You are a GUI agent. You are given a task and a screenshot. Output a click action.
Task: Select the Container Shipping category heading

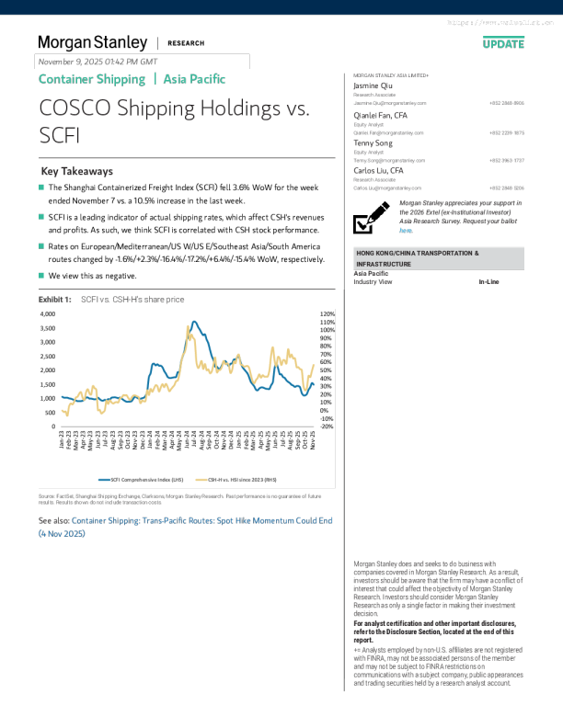point(91,79)
